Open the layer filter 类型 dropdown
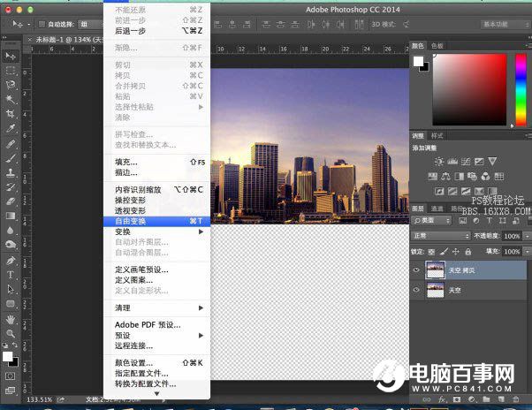This screenshot has height=410, width=532. [431, 220]
